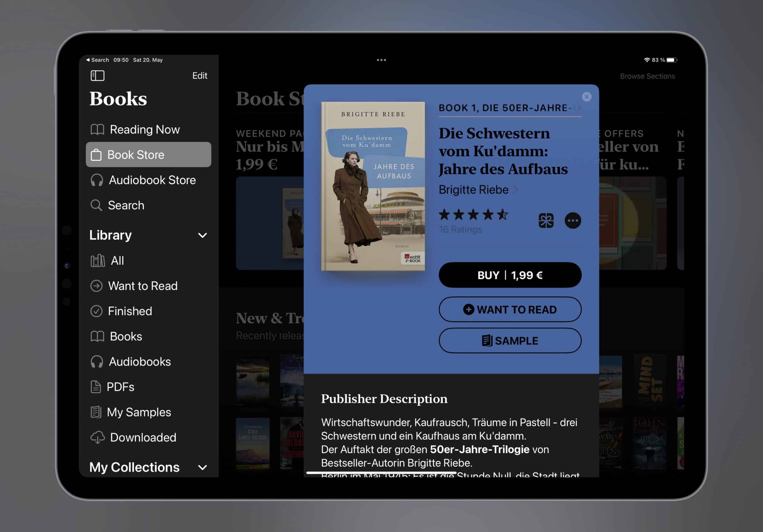
Task: Open Search in the sidebar
Action: (148, 205)
